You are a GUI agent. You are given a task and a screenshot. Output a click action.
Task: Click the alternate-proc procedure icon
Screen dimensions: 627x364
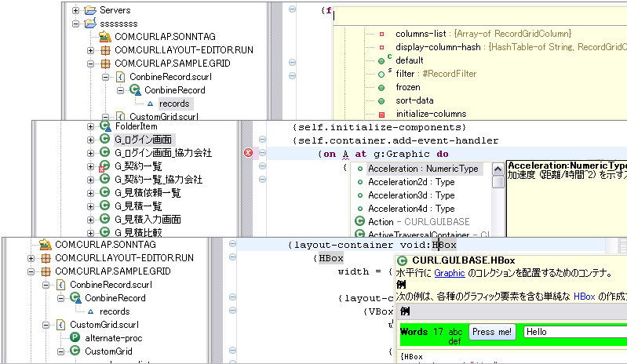[x=75, y=337]
